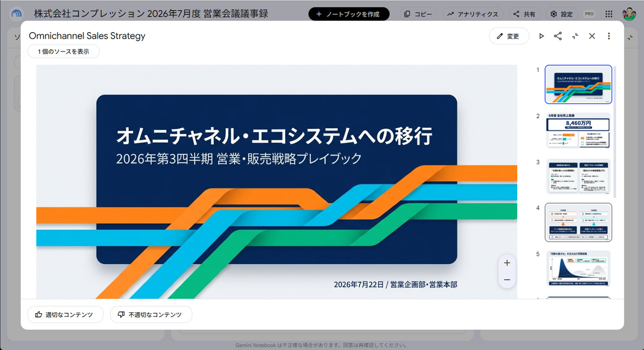Click the Gemini Notebook logo icon

(x=17, y=14)
